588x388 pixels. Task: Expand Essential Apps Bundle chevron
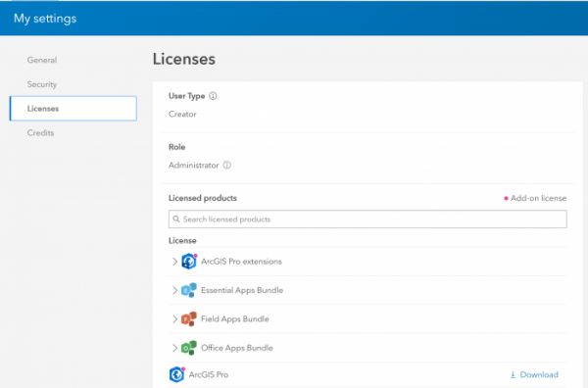[174, 290]
